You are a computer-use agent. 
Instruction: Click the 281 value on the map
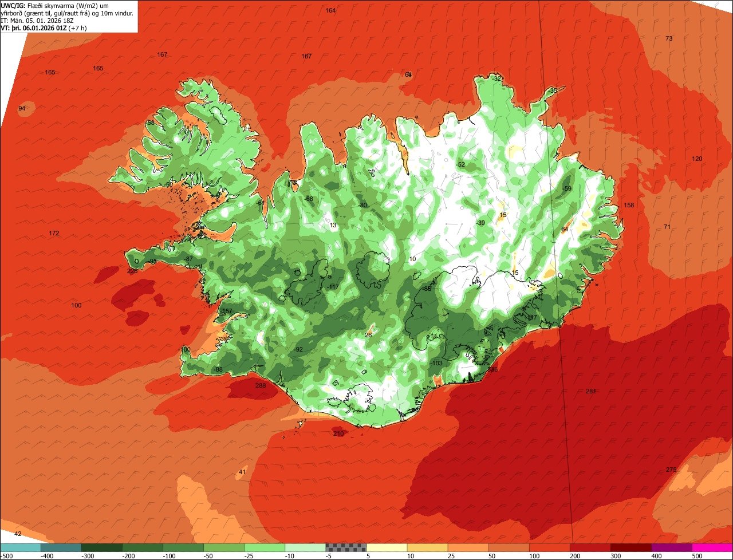point(591,391)
